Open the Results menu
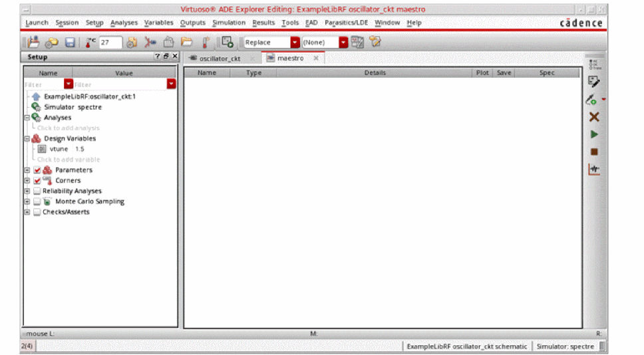The image size is (644, 355). [263, 23]
